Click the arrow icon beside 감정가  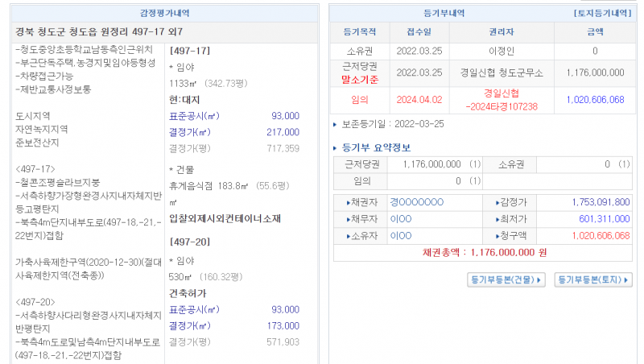(495, 203)
